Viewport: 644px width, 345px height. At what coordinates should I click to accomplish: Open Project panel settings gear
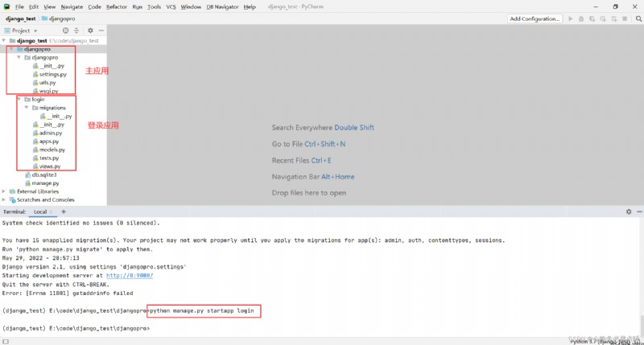pyautogui.click(x=90, y=31)
